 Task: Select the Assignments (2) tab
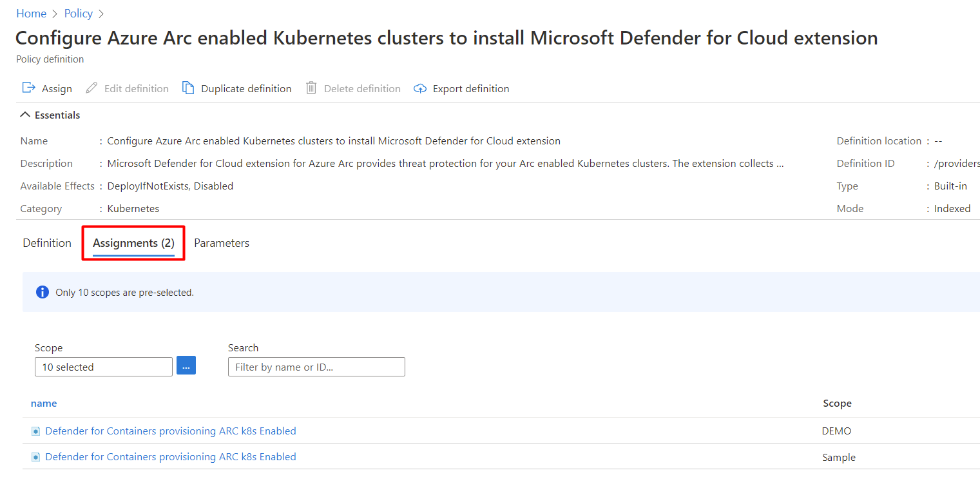coord(133,243)
